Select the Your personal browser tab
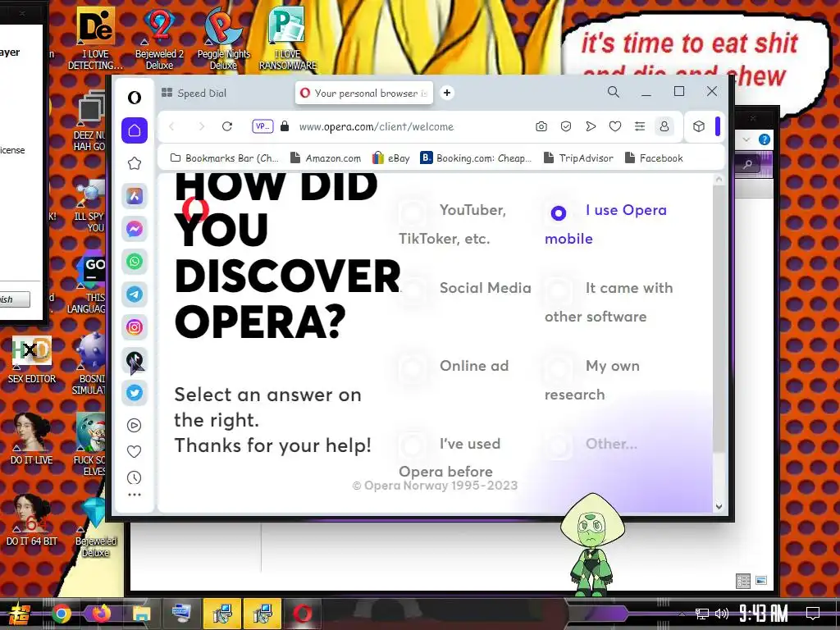840x630 pixels. coord(364,94)
